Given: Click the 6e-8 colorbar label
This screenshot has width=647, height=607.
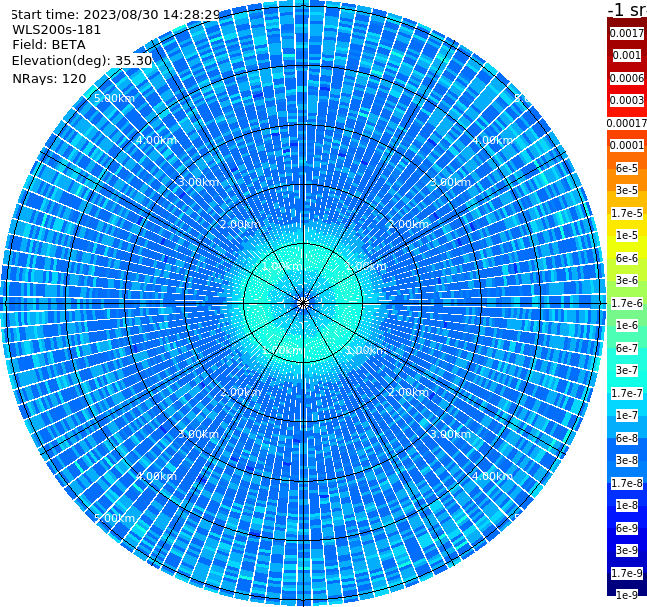Looking at the screenshot, I should point(627,438).
